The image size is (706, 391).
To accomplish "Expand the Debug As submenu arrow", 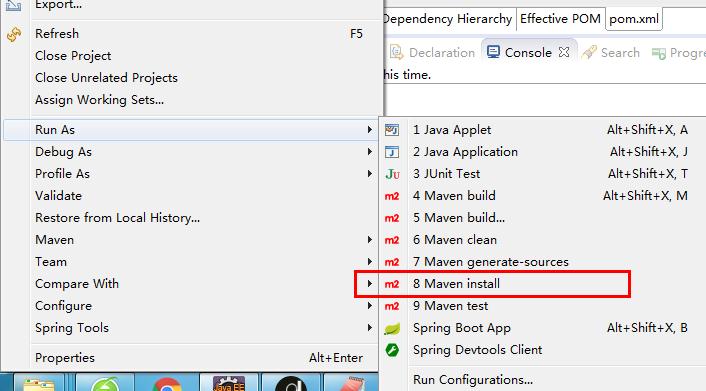I will pos(370,152).
